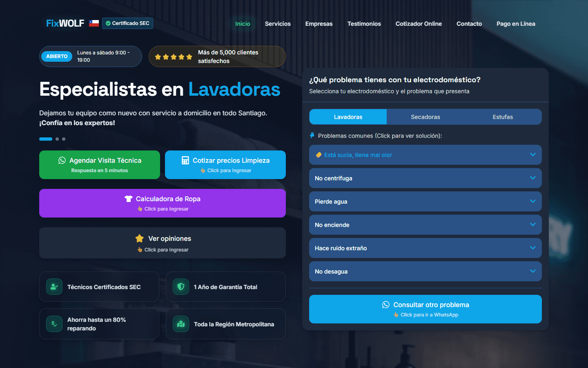Viewport: 588px width, 368px height.
Task: Open Testimonios in the navigation
Action: click(364, 24)
